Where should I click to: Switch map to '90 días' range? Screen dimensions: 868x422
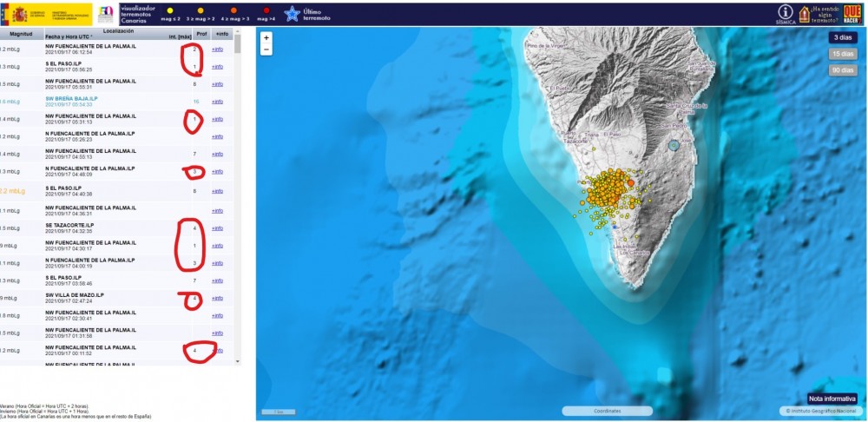point(842,70)
